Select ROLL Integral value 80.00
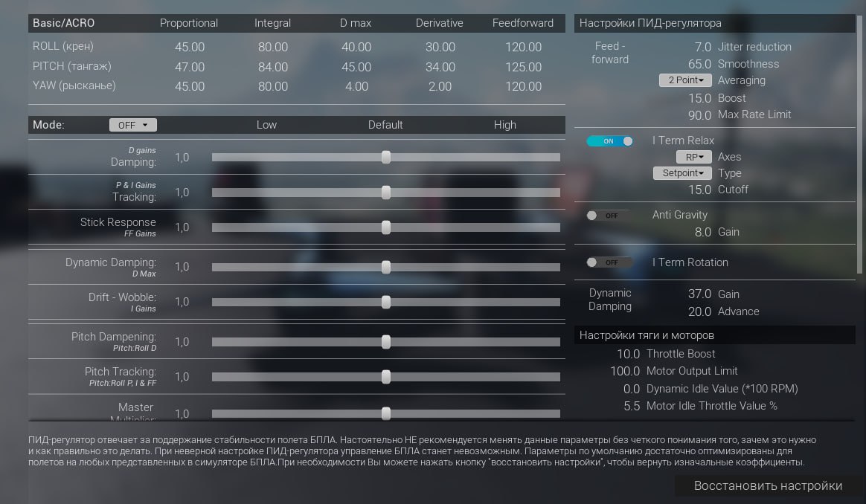This screenshot has height=504, width=866. [x=273, y=47]
